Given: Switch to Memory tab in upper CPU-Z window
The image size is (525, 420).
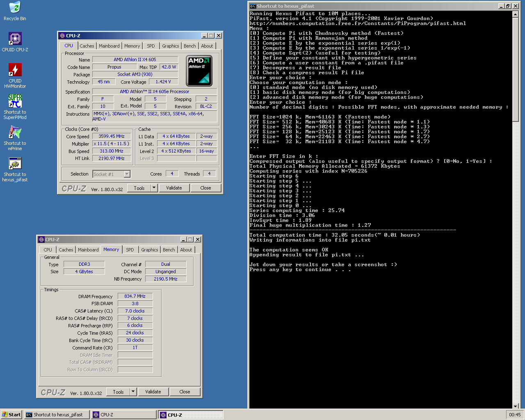Looking at the screenshot, I should [132, 46].
